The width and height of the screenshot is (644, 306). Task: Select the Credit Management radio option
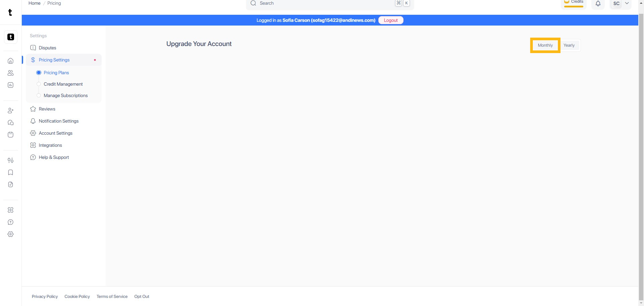tap(39, 84)
